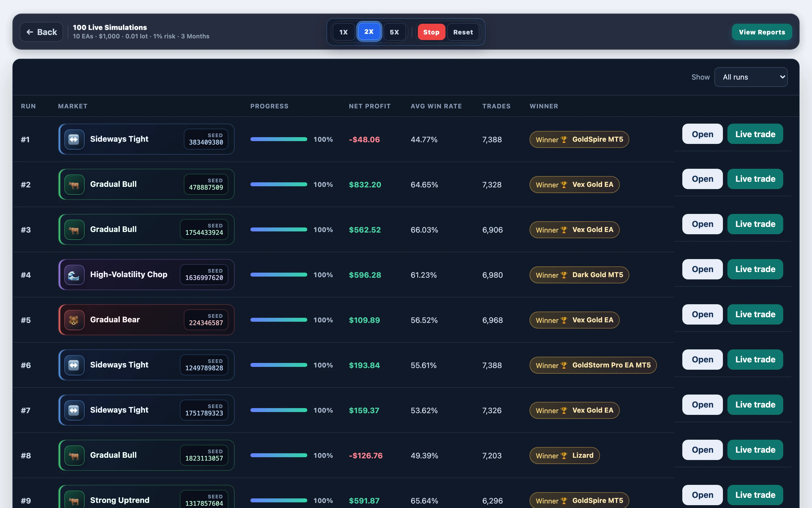Click the trophy icon beside GoldStorm Pro EA MT5
Screen dimensions: 812x508
tap(564, 365)
